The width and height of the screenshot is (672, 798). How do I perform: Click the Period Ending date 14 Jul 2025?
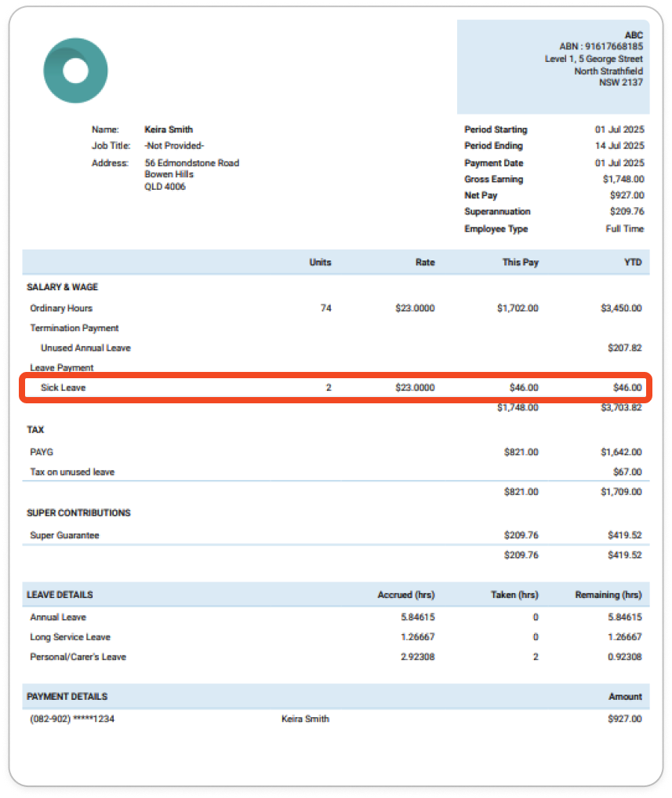coord(619,145)
